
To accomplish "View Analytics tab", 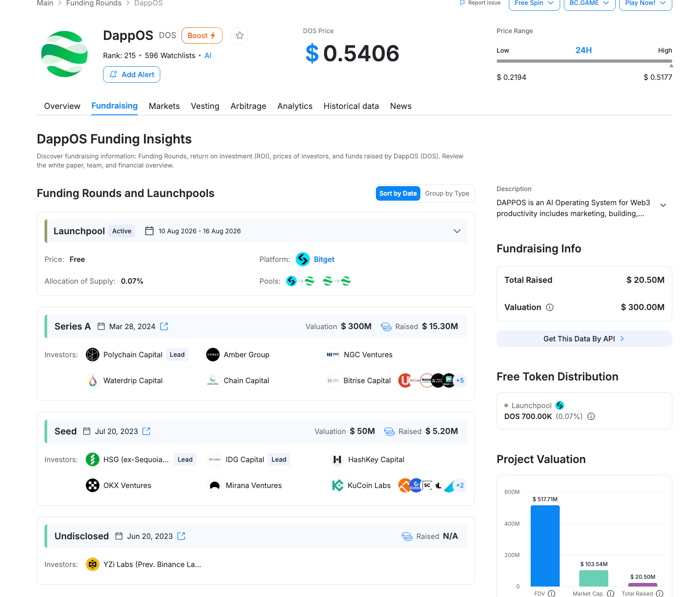I will pyautogui.click(x=295, y=106).
